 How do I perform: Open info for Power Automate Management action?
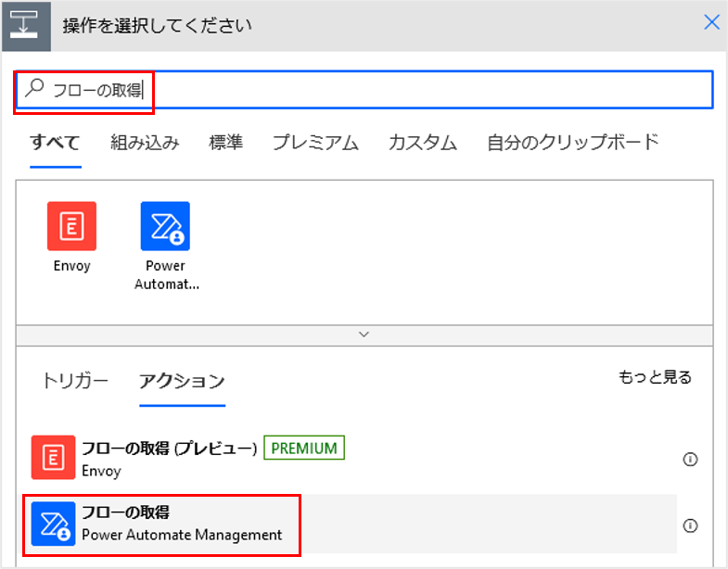(x=689, y=525)
